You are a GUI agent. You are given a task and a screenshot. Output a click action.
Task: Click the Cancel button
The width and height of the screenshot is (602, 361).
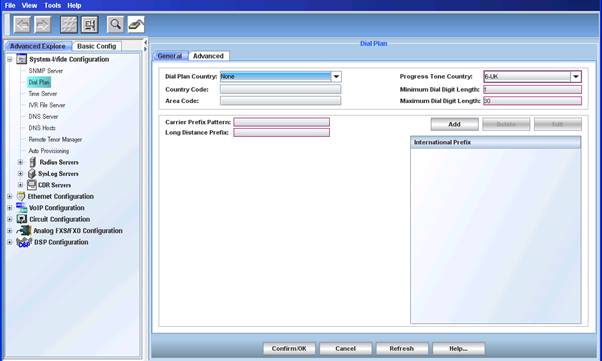click(x=346, y=349)
